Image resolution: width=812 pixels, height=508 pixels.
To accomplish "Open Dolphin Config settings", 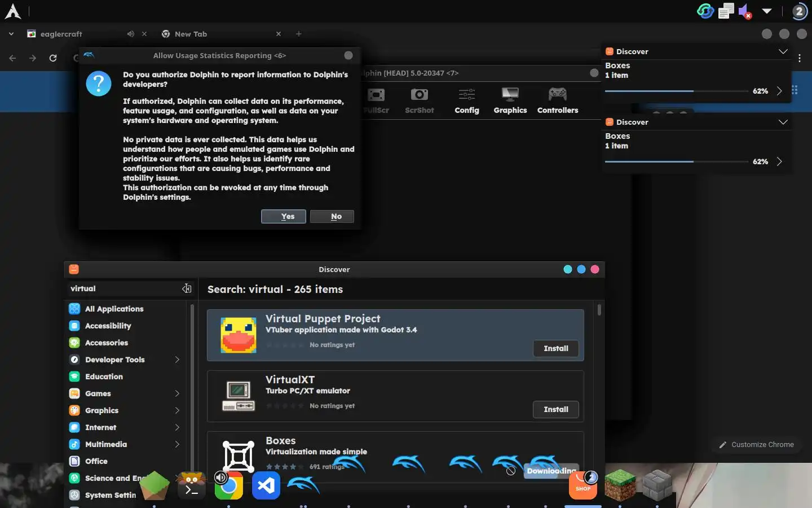I will coord(467,101).
